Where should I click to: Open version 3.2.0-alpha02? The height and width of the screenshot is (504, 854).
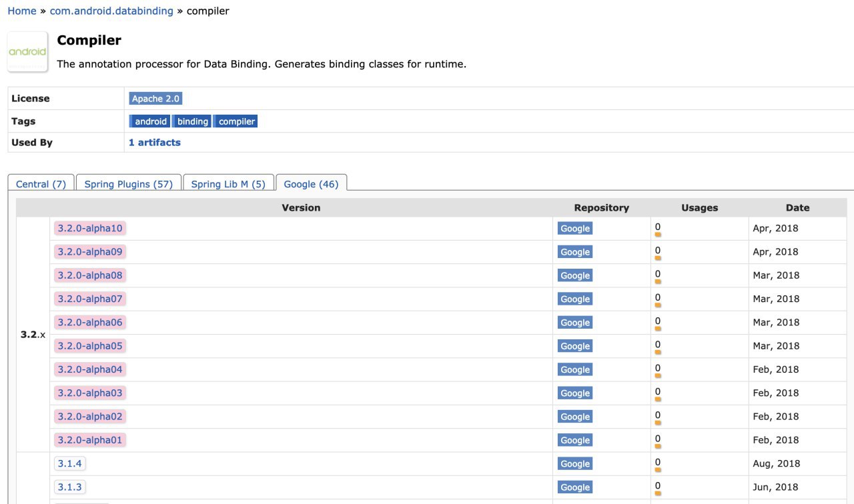click(90, 417)
